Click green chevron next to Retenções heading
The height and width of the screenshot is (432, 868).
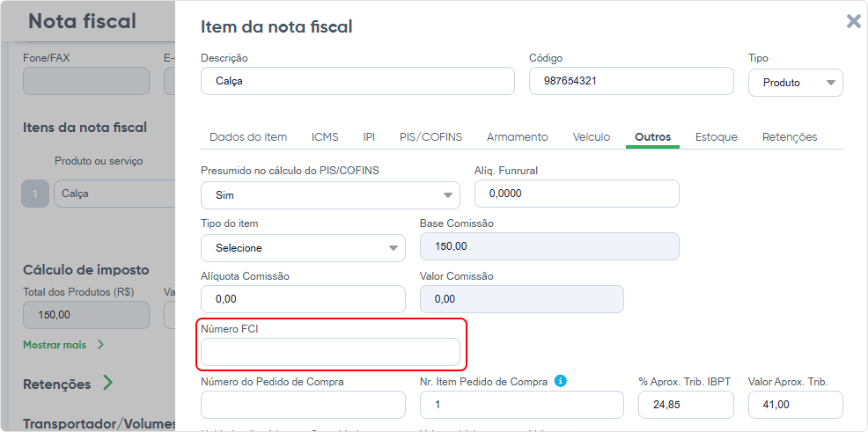click(x=108, y=383)
